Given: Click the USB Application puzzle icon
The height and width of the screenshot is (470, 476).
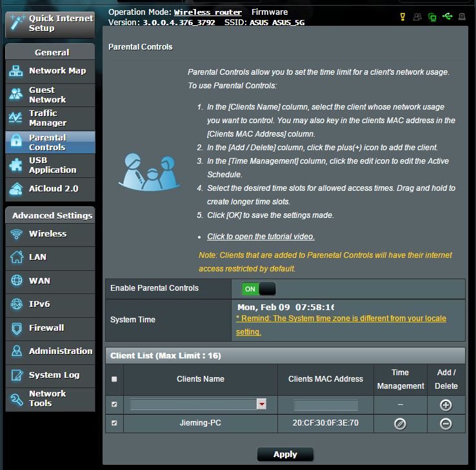Looking at the screenshot, I should pyautogui.click(x=15, y=165).
